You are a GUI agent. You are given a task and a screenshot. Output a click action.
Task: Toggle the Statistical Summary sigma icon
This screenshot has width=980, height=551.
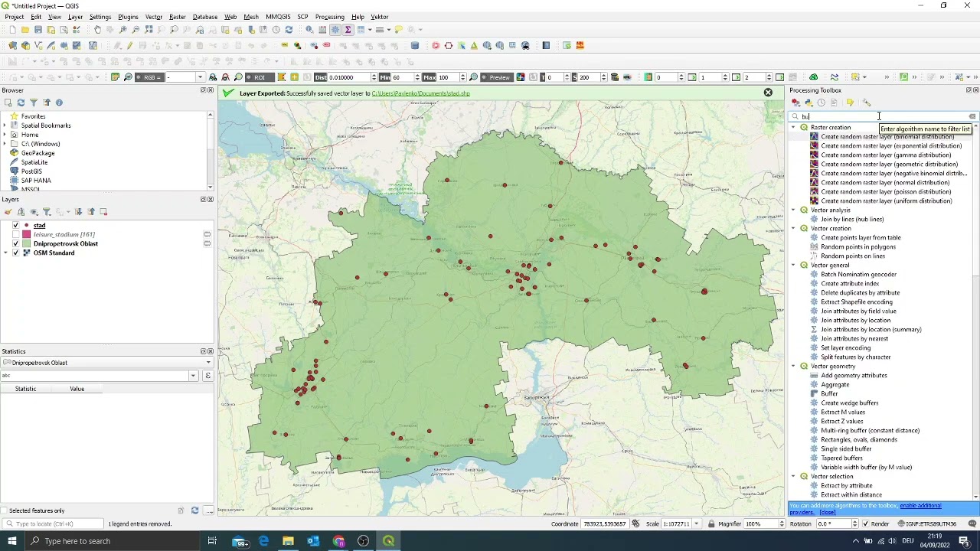point(348,30)
